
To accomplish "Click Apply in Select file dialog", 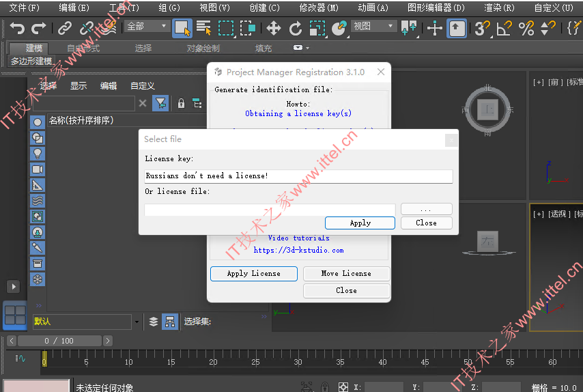I will (x=360, y=223).
